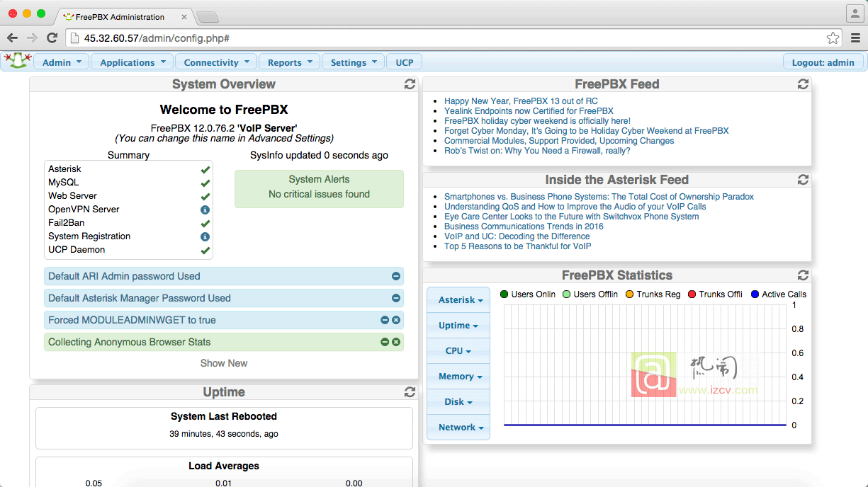Viewport: 868px width, 487px height.
Task: Open the Admin dropdown menu
Action: [62, 62]
